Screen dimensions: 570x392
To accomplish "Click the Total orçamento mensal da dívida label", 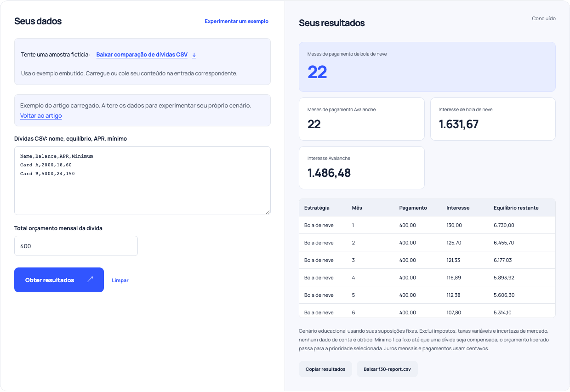I will pos(58,228).
